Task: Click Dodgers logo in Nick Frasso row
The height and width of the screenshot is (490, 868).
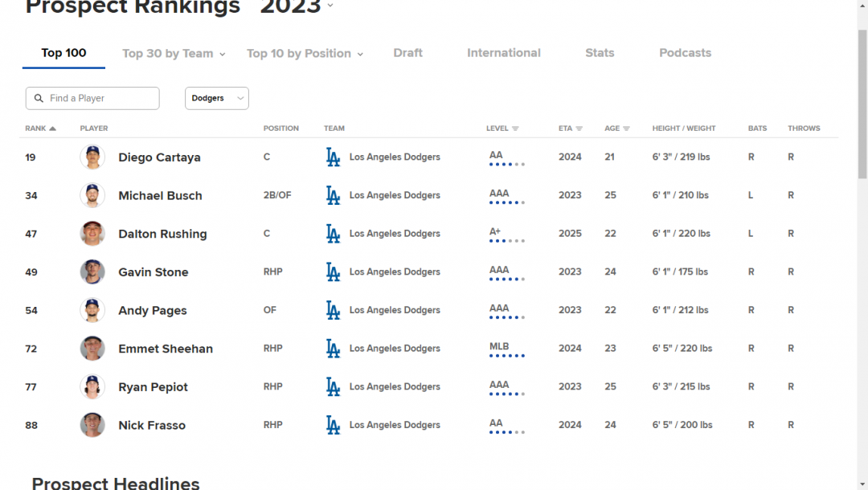Action: (x=333, y=425)
